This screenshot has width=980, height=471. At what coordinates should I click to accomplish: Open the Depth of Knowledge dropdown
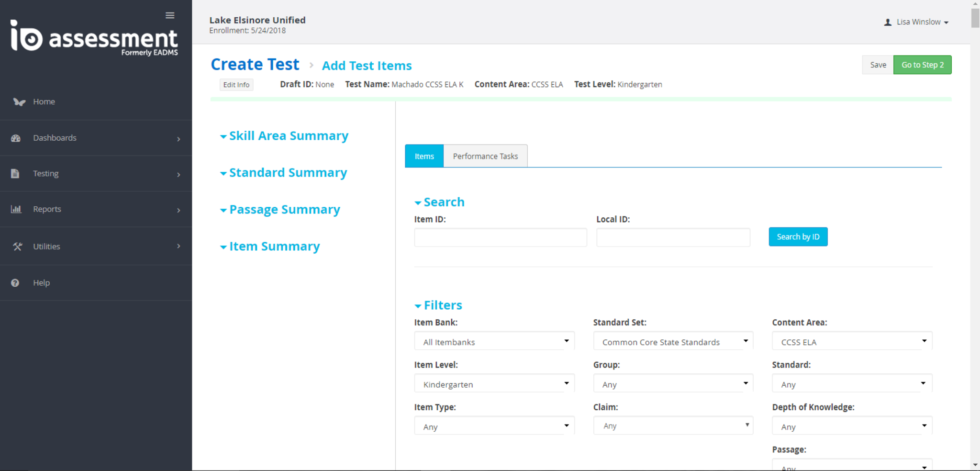pos(852,426)
